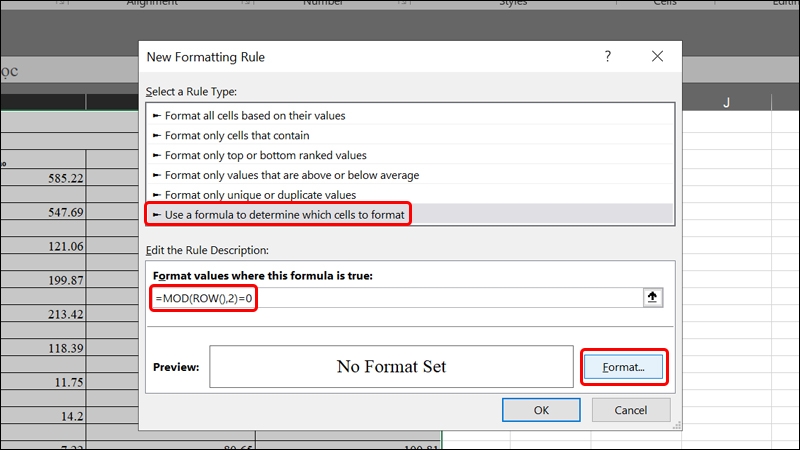This screenshot has width=800, height=450.
Task: Click cell containing 11.75
Action: coord(43,382)
